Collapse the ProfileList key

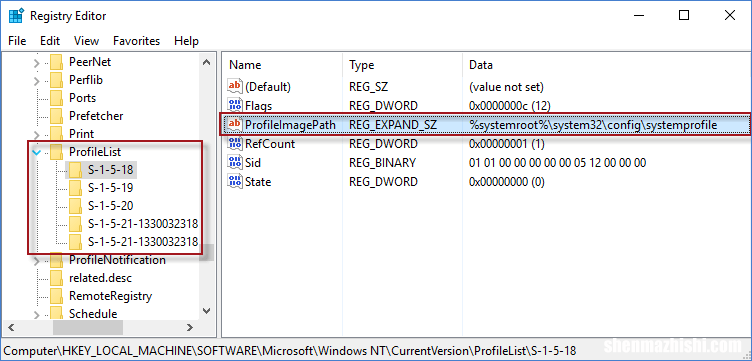point(36,152)
